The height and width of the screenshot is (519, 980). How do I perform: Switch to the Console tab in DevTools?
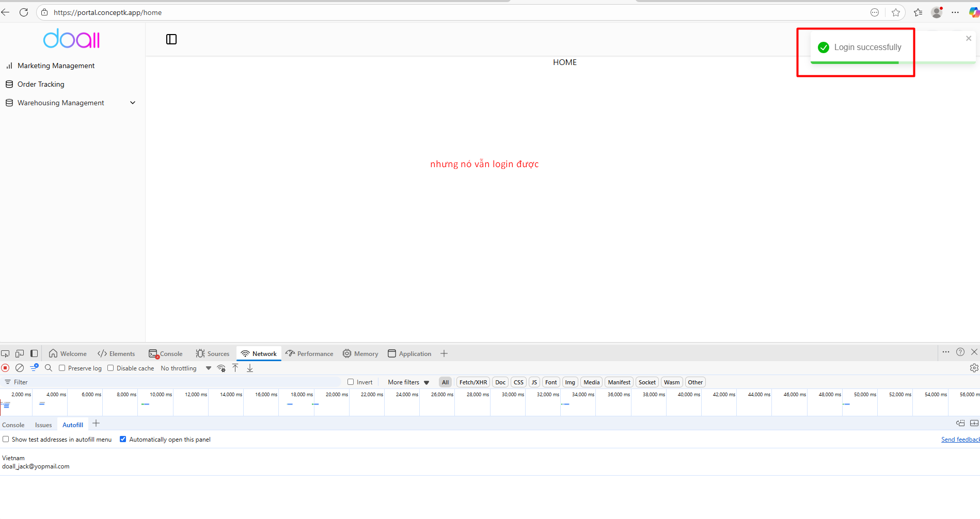pos(166,354)
